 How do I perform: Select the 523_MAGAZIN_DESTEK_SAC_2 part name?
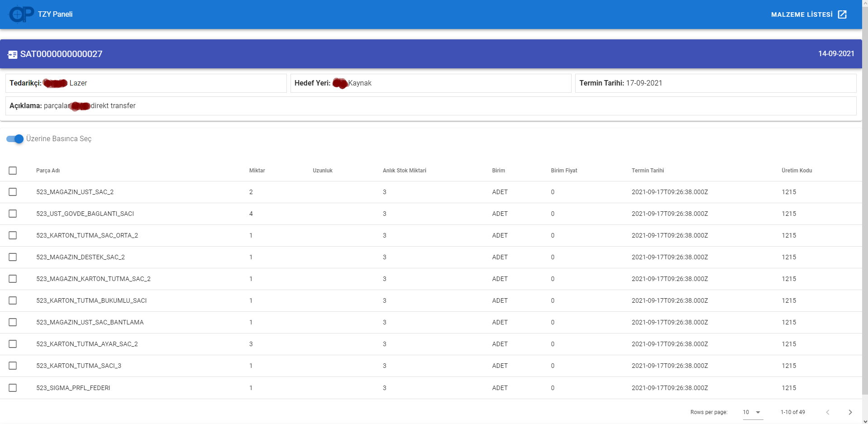(80, 257)
